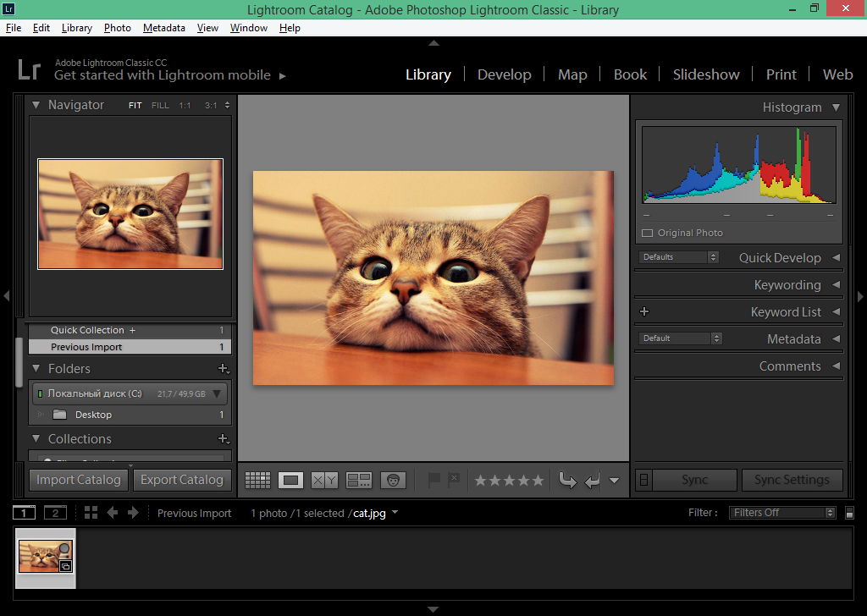Open the Filters Off dropdown
This screenshot has width=867, height=616.
pyautogui.click(x=781, y=512)
